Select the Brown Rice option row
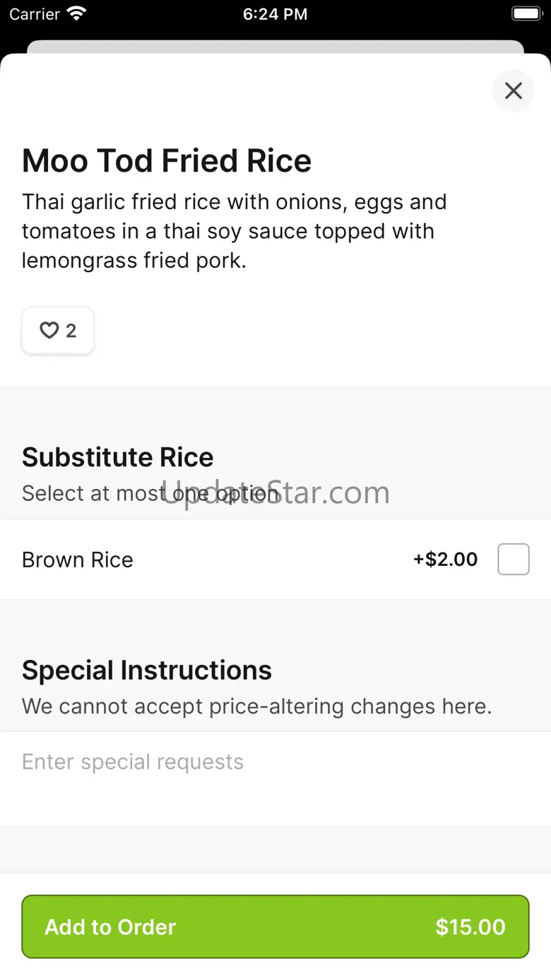Image resolution: width=551 pixels, height=980 pixels. pyautogui.click(x=212, y=560)
